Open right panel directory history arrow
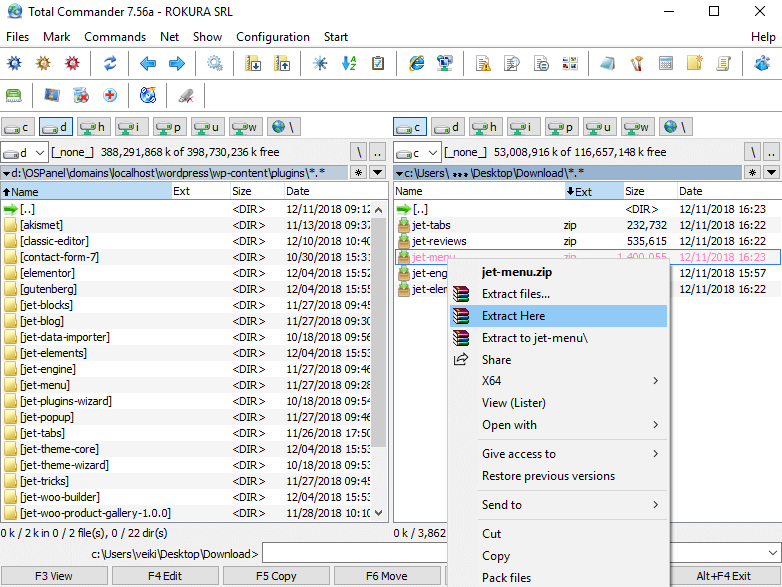This screenshot has width=782, height=587. coord(772,173)
